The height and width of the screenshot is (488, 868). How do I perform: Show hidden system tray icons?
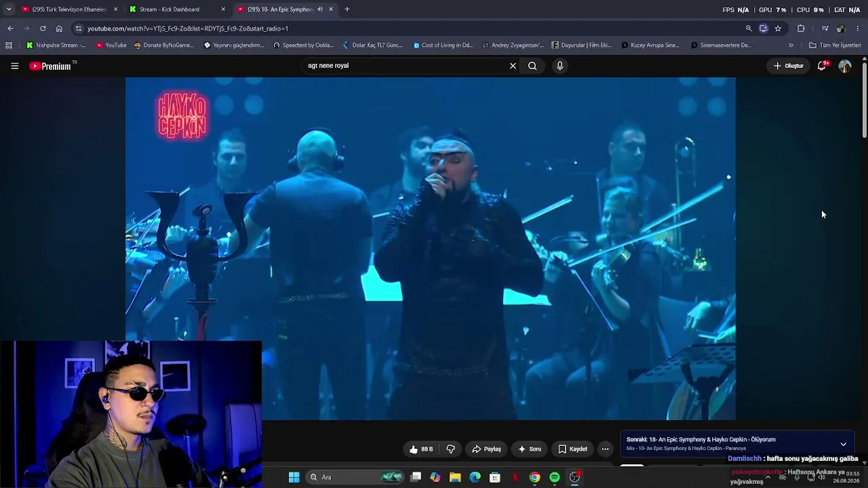tap(768, 477)
